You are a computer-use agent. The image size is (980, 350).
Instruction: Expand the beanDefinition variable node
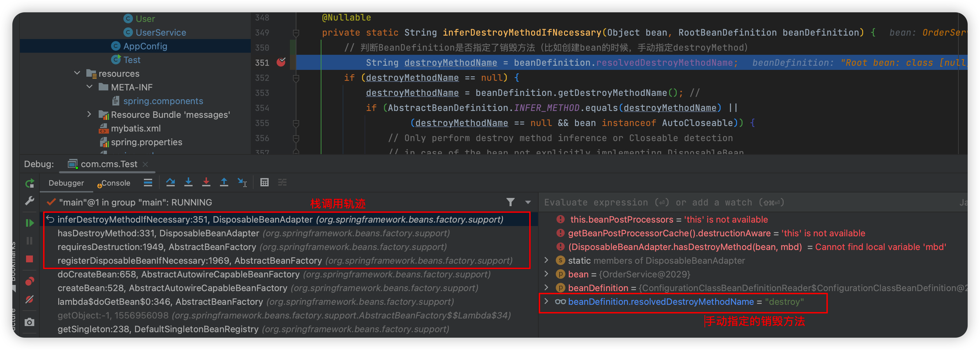pyautogui.click(x=547, y=288)
